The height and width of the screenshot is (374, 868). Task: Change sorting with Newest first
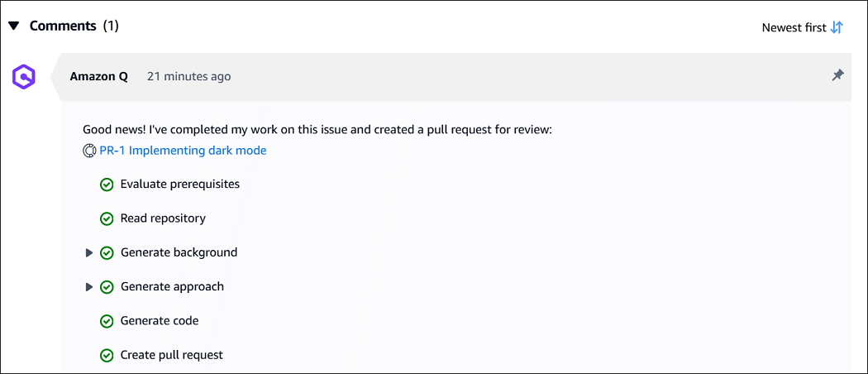coord(794,27)
